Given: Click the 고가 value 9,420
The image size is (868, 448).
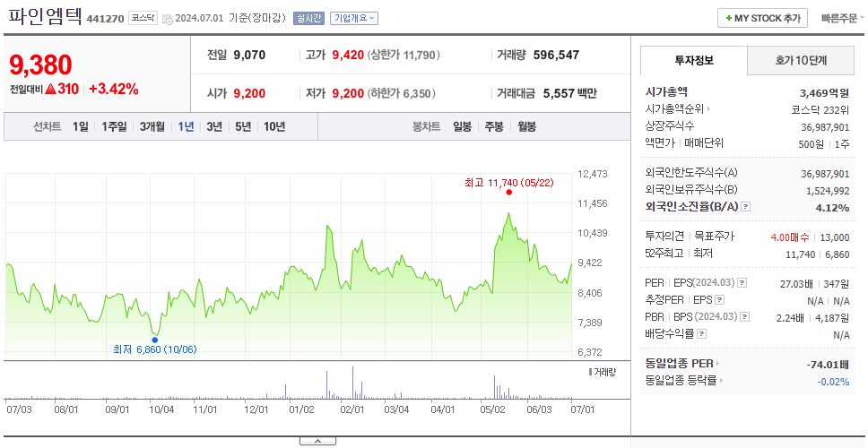Looking at the screenshot, I should pos(348,55).
